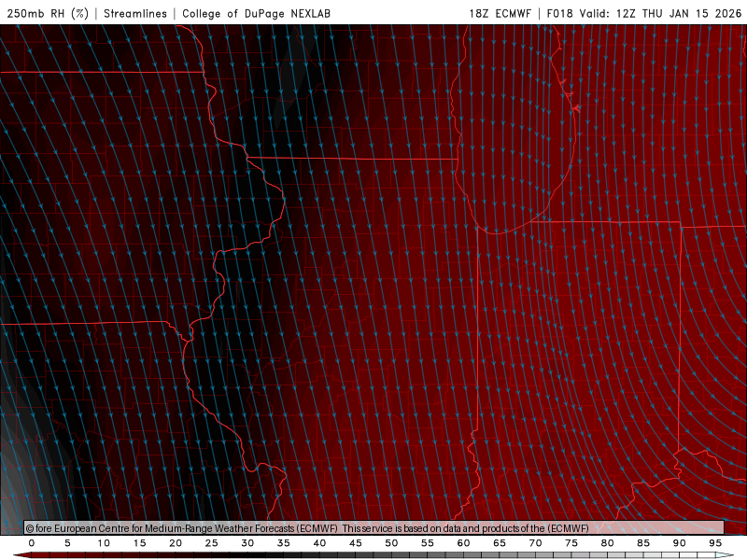Click the color scale label "75"
This screenshot has height=560, width=747.
(x=571, y=543)
